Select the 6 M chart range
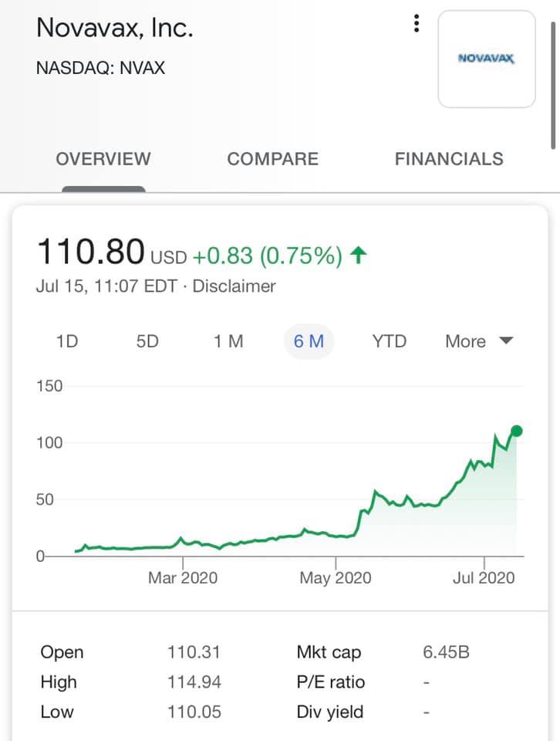Viewport: 560px width, 741px height. click(309, 341)
